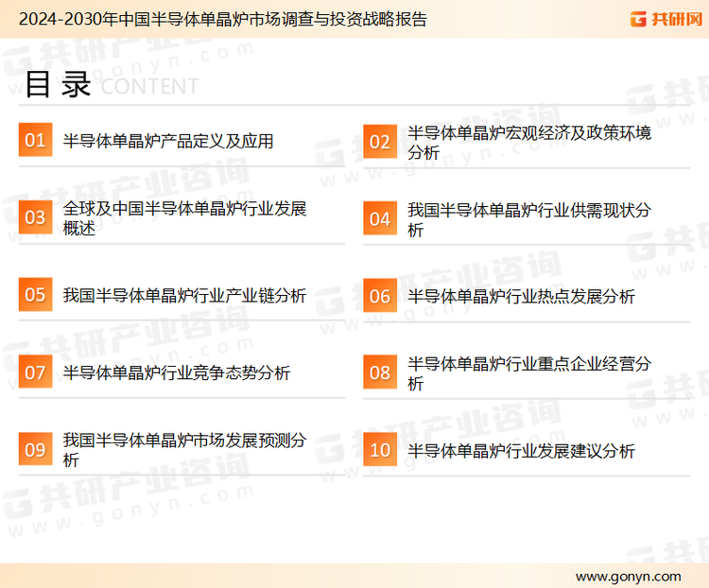Visit www.gonyn.com footer link
Screen dimensions: 709x588
click(628, 577)
